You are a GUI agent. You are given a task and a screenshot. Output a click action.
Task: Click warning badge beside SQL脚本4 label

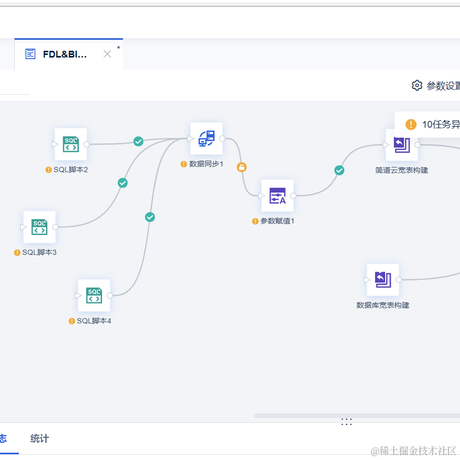pos(72,321)
